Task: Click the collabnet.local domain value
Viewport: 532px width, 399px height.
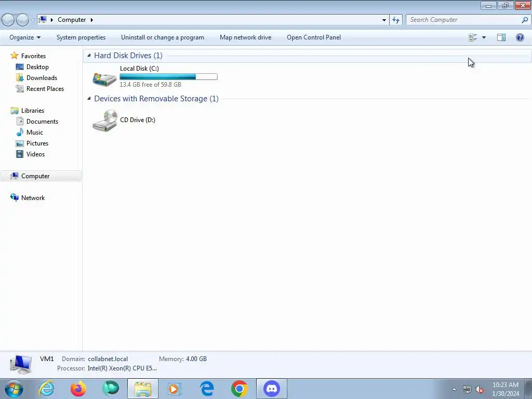Action: 108,358
